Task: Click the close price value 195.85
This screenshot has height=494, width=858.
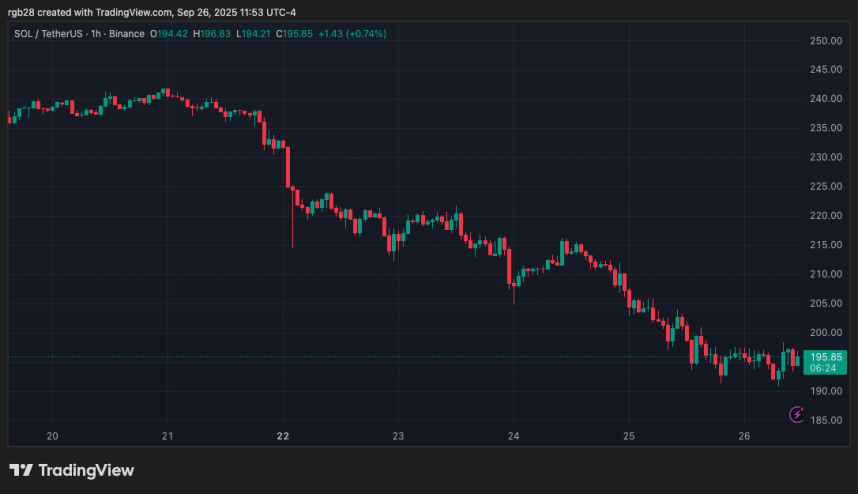Action: click(x=299, y=33)
